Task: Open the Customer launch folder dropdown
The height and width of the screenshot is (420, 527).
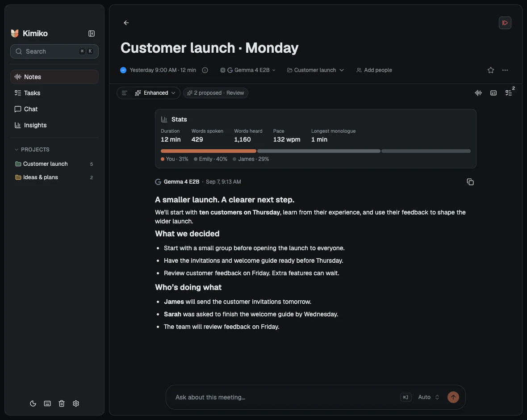Action: coord(315,70)
